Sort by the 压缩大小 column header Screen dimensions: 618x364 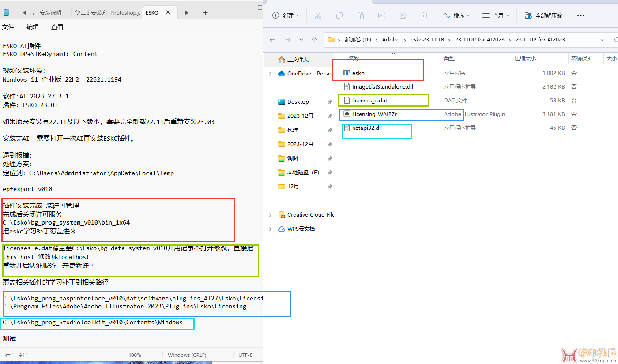(525, 58)
